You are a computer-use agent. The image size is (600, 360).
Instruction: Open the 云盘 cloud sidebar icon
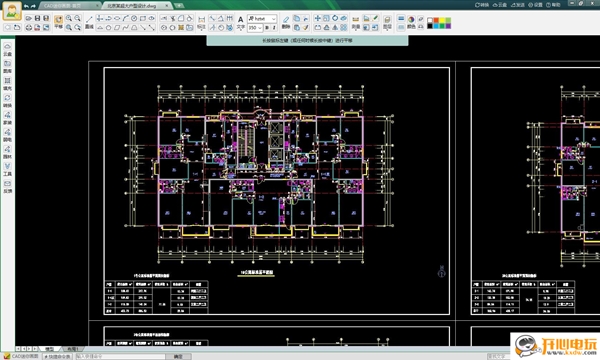coord(7,50)
